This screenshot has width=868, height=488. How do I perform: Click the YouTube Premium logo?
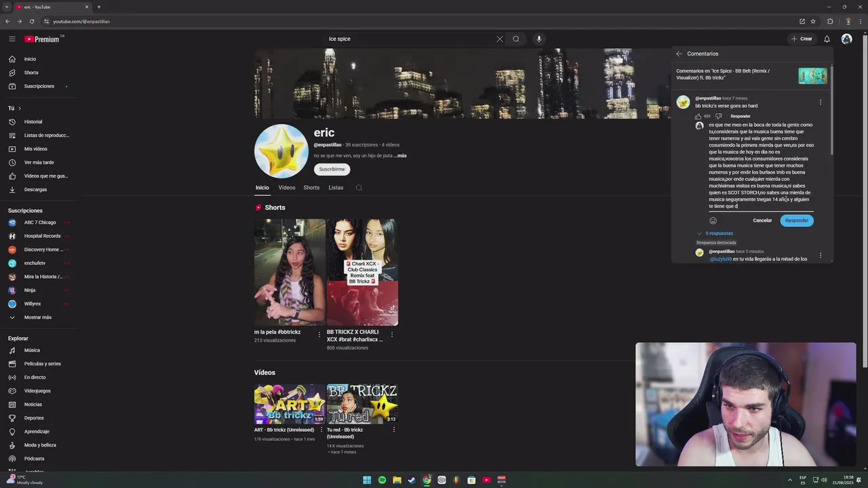coord(42,39)
